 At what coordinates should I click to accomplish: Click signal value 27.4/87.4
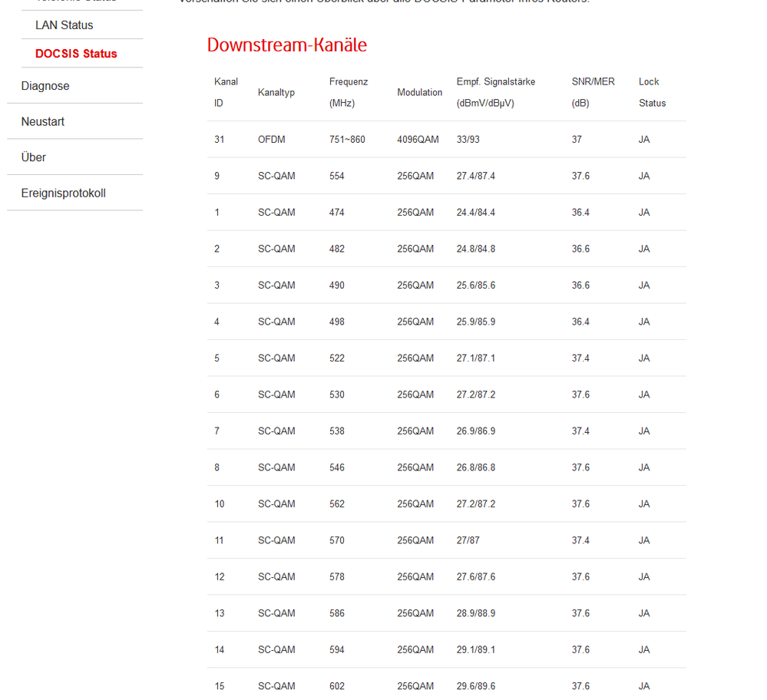[475, 176]
